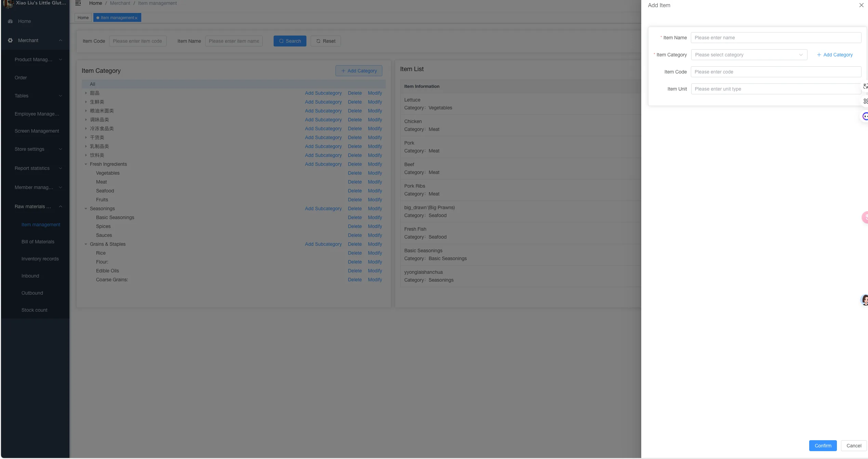
Task: Open Screen Management menu item
Action: 35,131
